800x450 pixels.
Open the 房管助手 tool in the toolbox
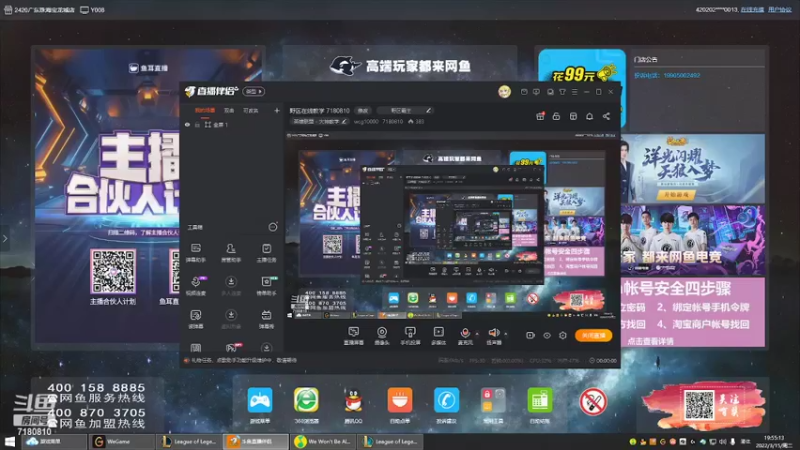click(231, 253)
